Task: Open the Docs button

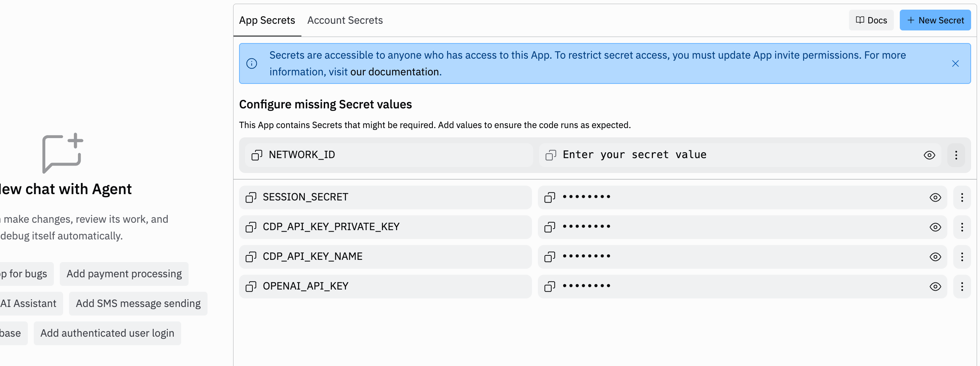Action: (871, 20)
